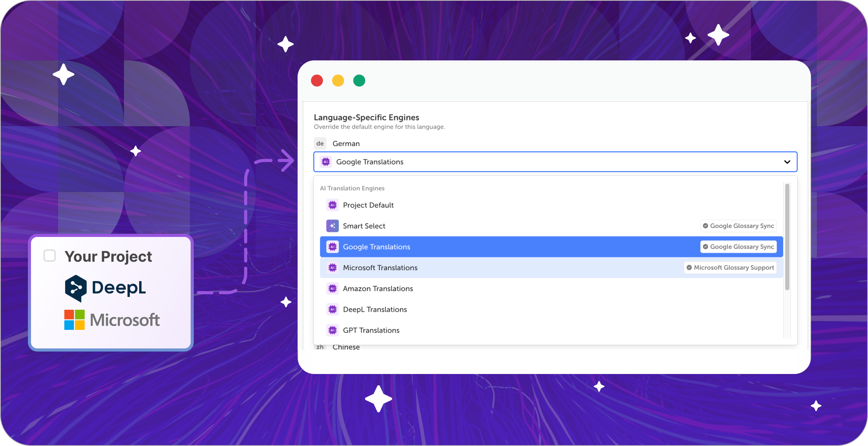This screenshot has height=446, width=868.
Task: Click the 'AI Translation Engines' group header
Action: (352, 188)
